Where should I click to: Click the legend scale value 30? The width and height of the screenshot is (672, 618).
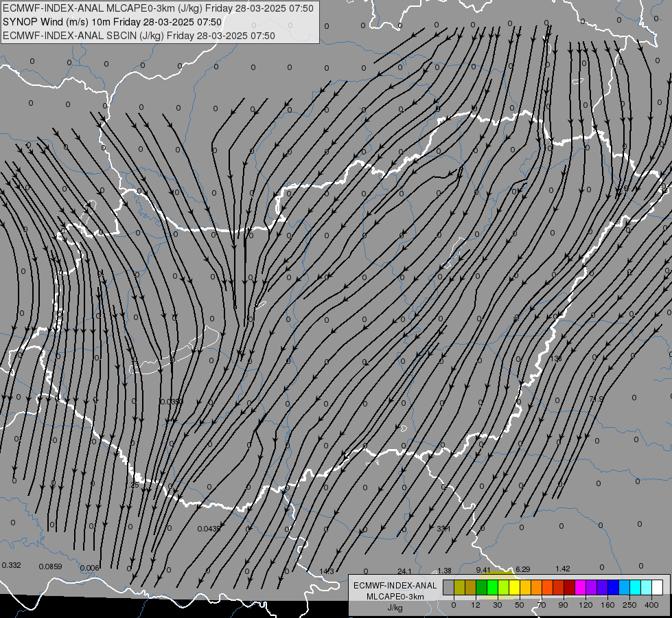[498, 605]
